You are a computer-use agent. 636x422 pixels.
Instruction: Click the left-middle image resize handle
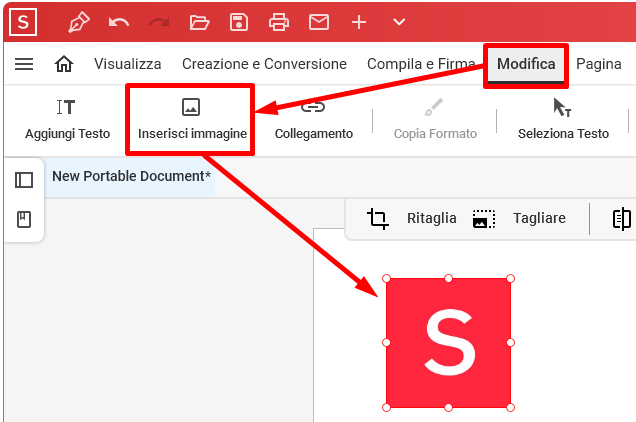[x=386, y=343]
